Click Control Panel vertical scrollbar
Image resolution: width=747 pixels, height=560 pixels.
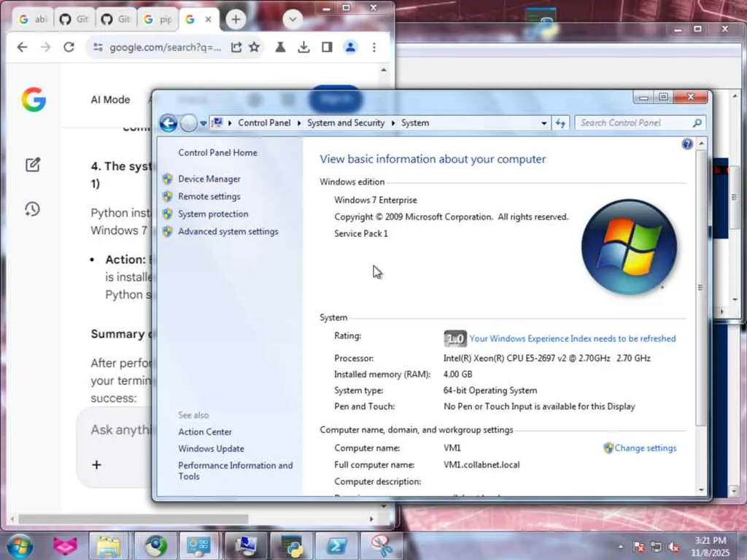pos(701,287)
